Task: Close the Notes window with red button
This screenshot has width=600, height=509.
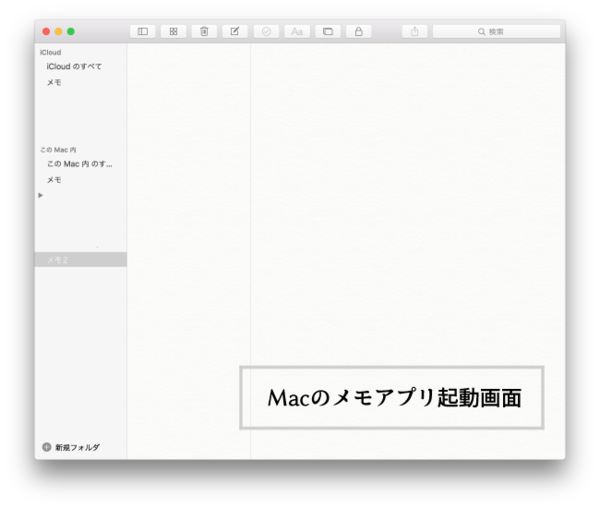Action: (46, 31)
